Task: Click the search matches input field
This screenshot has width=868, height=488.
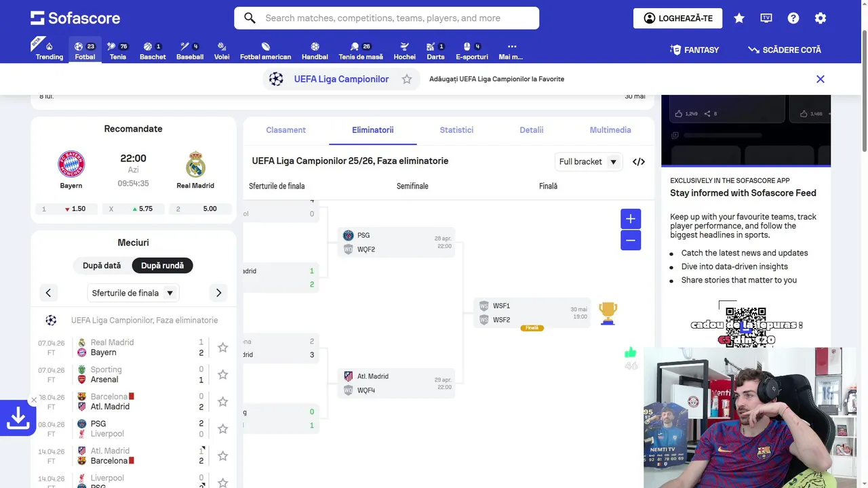Action: 387,18
